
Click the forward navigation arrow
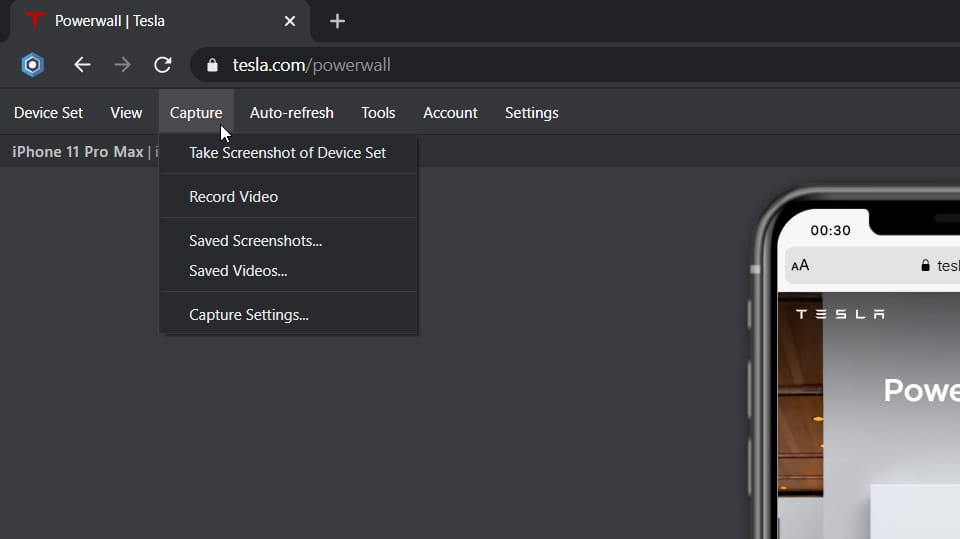122,65
